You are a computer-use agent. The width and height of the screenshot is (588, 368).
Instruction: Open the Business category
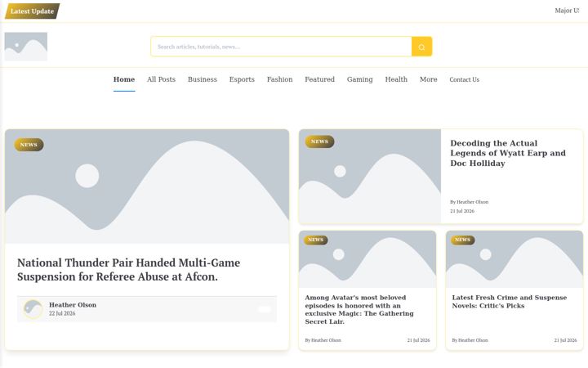coord(203,79)
